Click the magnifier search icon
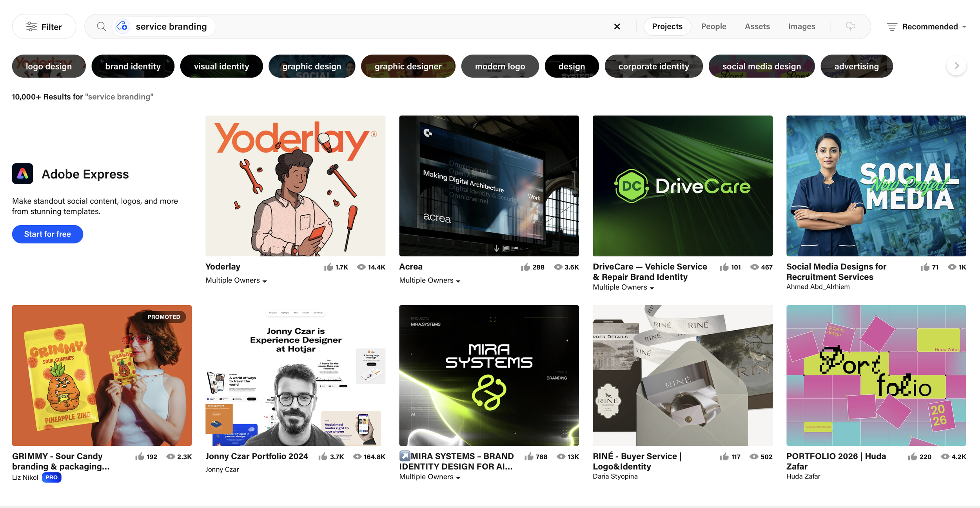Screen dimensions: 980x508 pyautogui.click(x=102, y=27)
